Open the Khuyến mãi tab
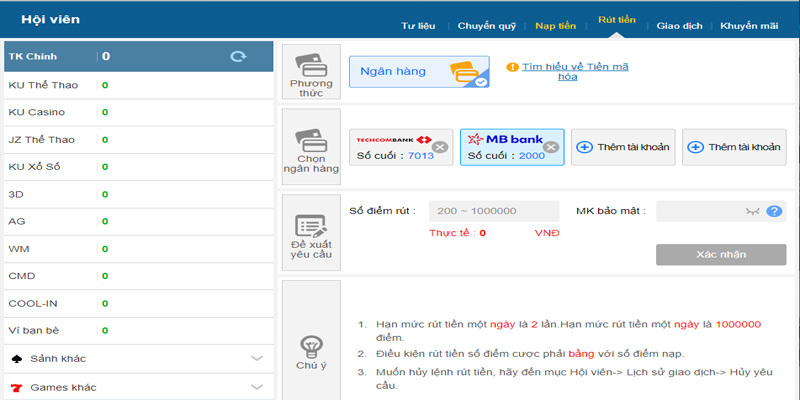 tap(751, 25)
